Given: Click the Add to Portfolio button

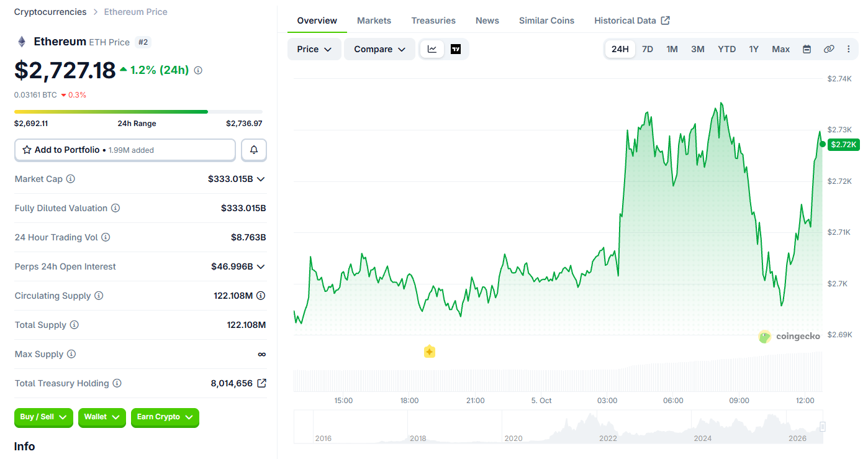Looking at the screenshot, I should click(125, 150).
